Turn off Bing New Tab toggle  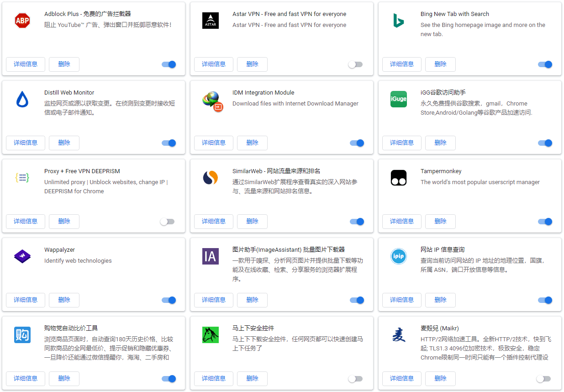(545, 64)
